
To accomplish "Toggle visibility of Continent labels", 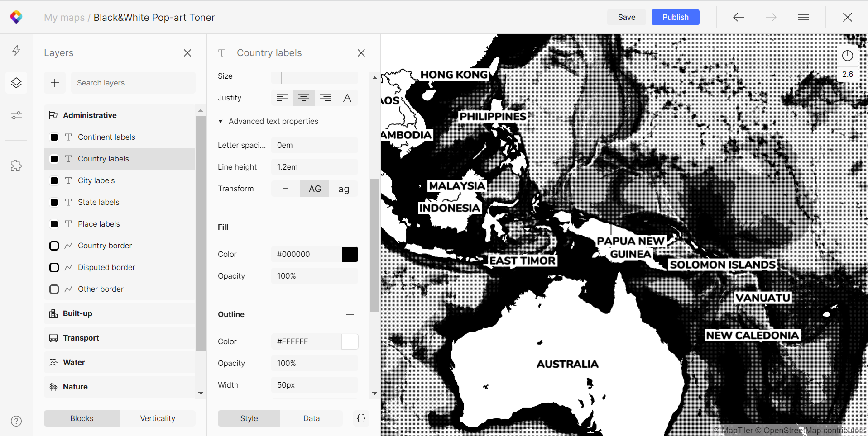I will (x=54, y=137).
